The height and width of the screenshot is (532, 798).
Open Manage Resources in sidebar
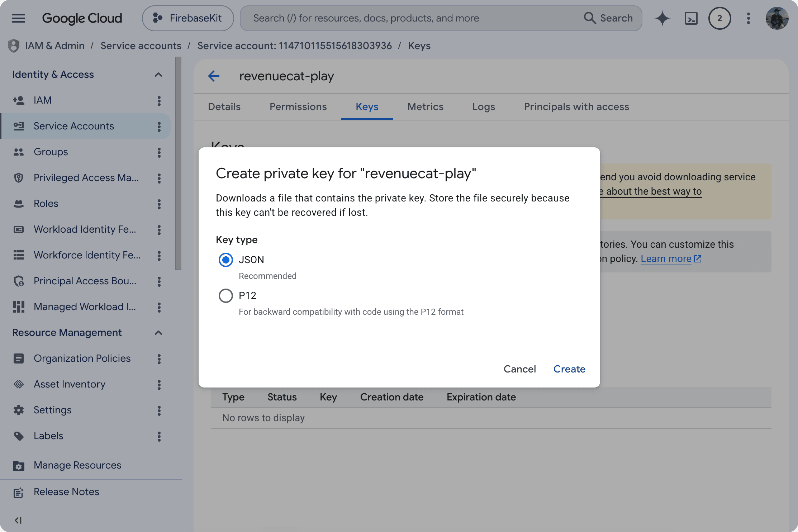point(77,465)
